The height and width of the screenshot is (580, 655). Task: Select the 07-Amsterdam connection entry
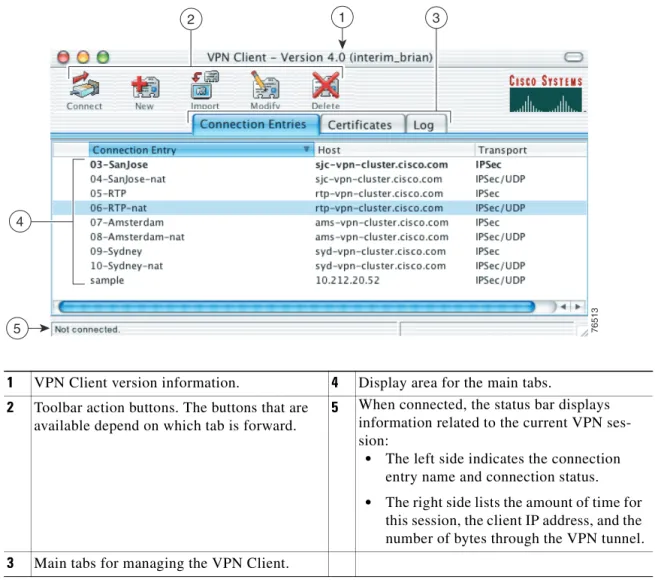(319, 222)
